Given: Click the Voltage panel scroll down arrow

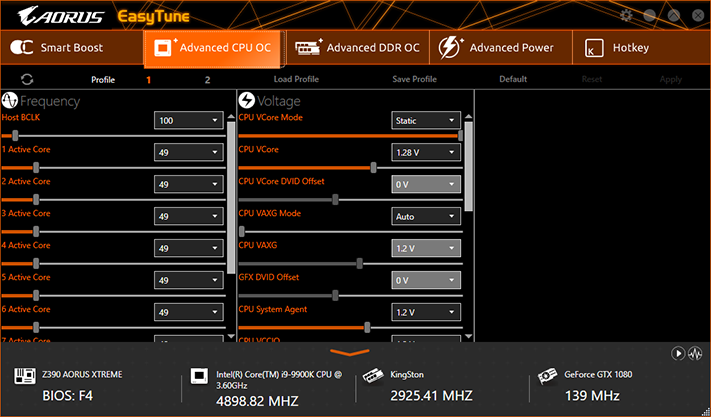Looking at the screenshot, I should click(x=468, y=336).
